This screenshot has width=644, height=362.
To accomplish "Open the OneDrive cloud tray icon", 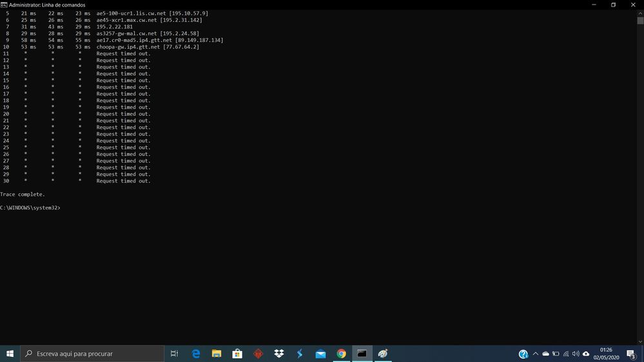I will click(x=545, y=354).
